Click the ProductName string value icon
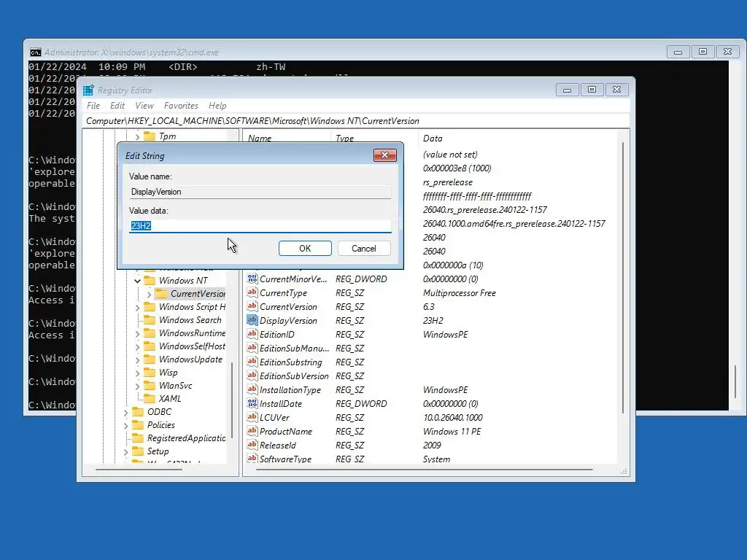The width and height of the screenshot is (747, 560). [252, 430]
